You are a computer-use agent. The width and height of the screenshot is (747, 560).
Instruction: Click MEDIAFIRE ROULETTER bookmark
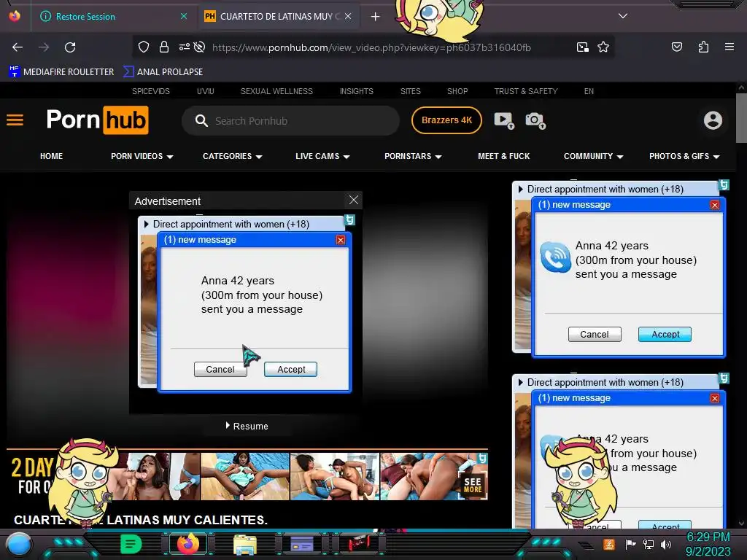pyautogui.click(x=61, y=72)
